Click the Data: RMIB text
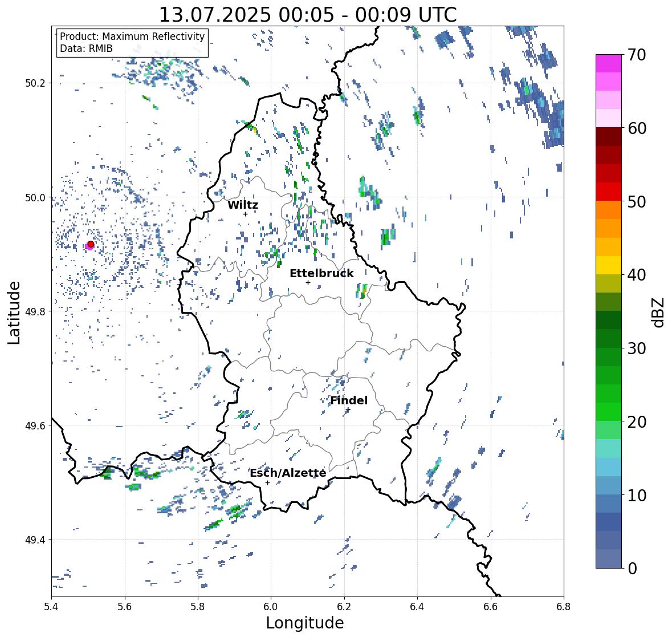 click(x=86, y=48)
